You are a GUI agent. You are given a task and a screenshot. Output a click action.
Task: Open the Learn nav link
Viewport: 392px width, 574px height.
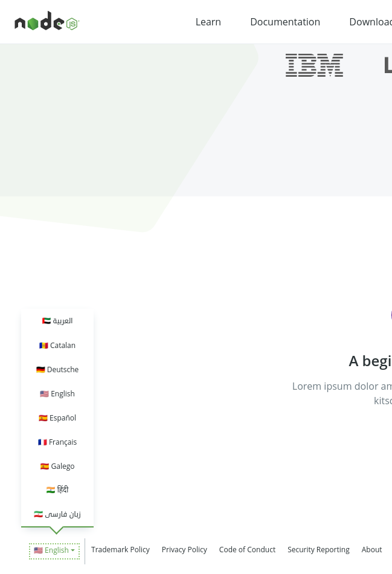click(208, 22)
